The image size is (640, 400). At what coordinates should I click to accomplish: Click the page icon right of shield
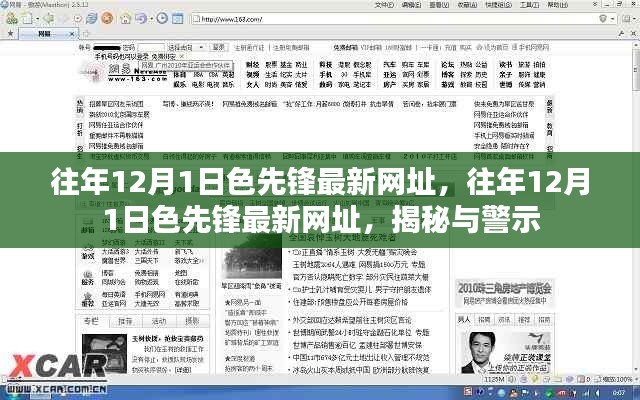627,19
